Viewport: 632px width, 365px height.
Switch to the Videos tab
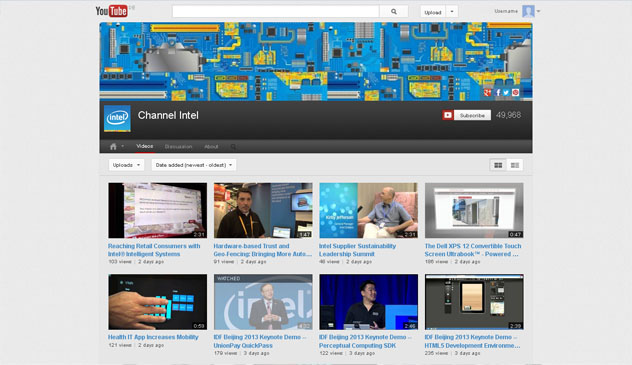[x=145, y=146]
